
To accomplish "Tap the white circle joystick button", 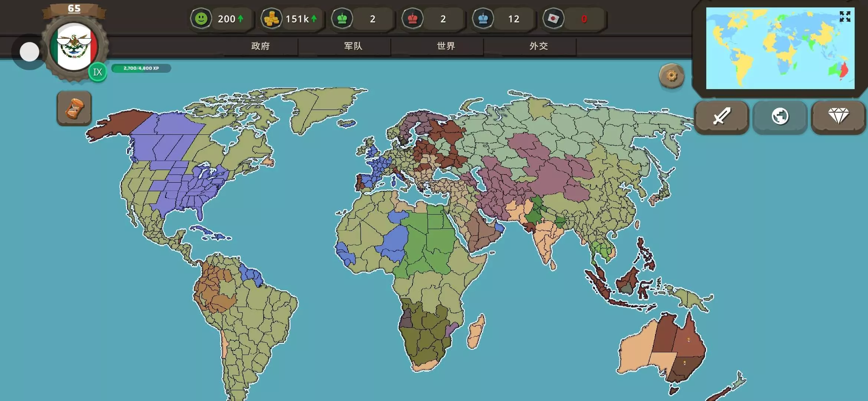I will pyautogui.click(x=29, y=52).
